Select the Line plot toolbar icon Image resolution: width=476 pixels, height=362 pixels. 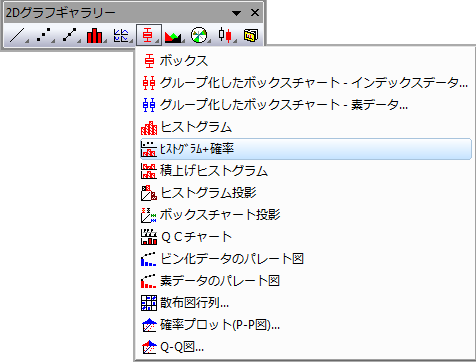pos(17,35)
